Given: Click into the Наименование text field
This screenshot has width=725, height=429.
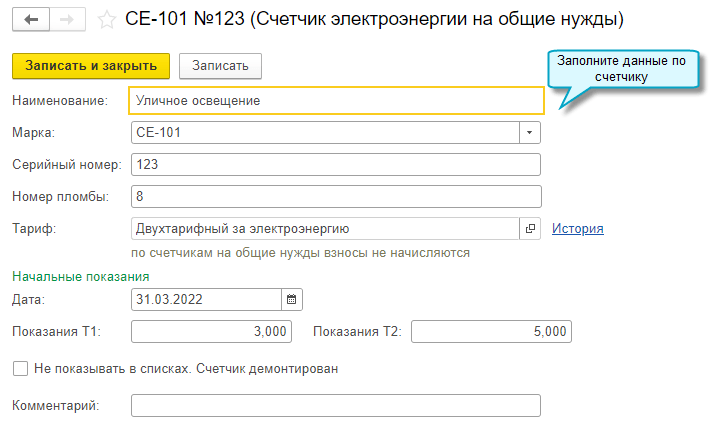Looking at the screenshot, I should (x=336, y=101).
